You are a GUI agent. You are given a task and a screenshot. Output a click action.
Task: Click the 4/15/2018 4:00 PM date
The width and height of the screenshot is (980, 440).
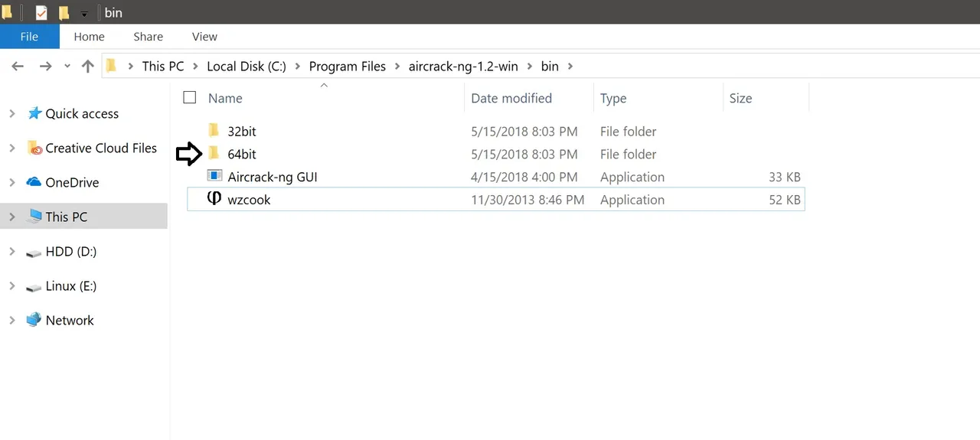pos(524,178)
